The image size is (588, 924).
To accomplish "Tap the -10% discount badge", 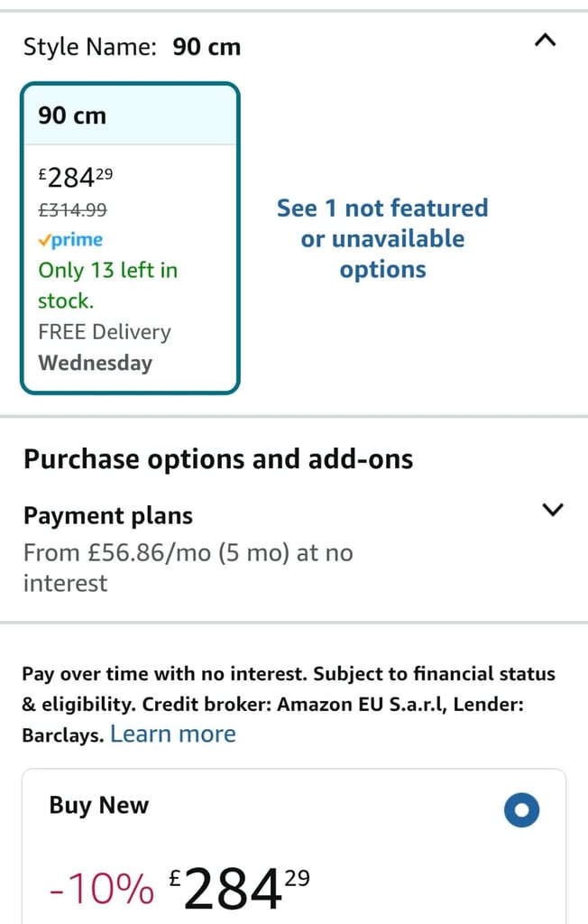I will point(102,889).
